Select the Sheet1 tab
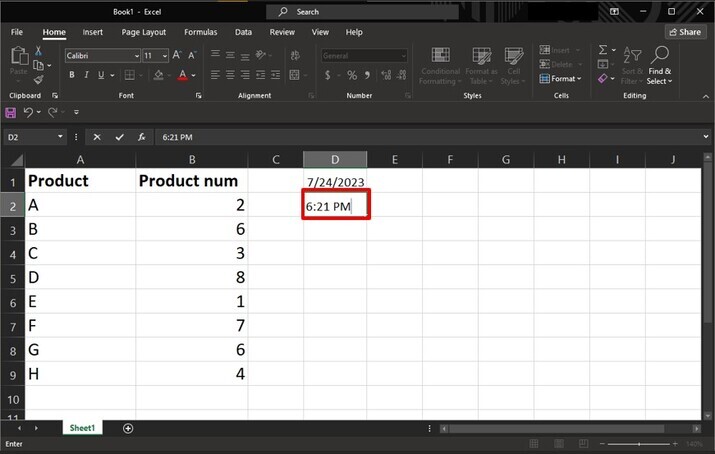The image size is (715, 454). (82, 428)
